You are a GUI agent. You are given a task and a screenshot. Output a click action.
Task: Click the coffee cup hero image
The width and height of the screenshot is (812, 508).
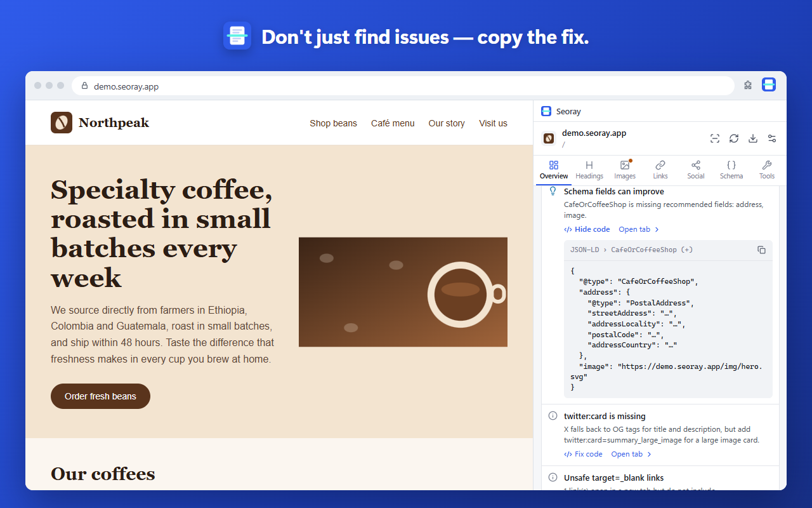(403, 292)
